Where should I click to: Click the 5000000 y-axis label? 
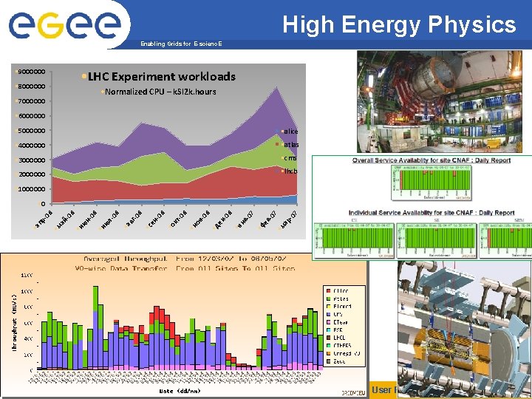tap(32, 130)
